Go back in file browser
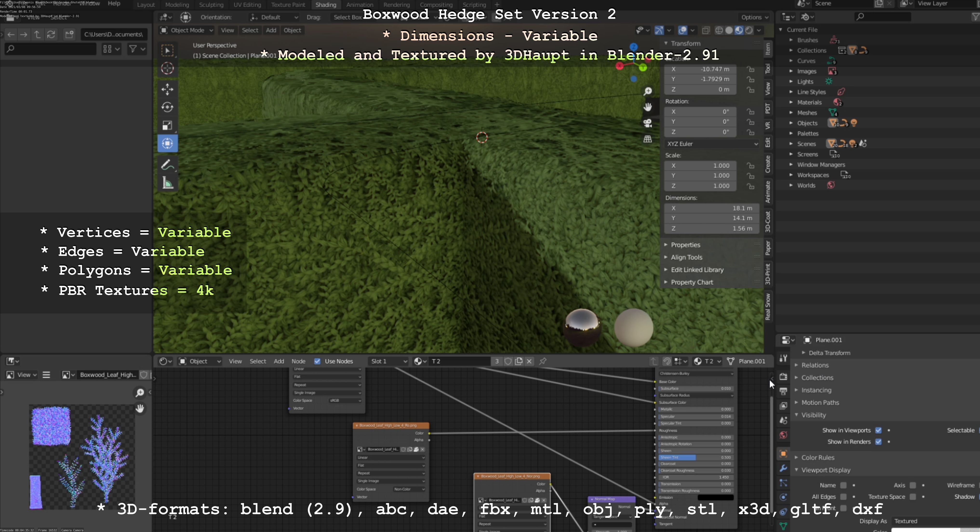980x532 pixels. (x=11, y=35)
